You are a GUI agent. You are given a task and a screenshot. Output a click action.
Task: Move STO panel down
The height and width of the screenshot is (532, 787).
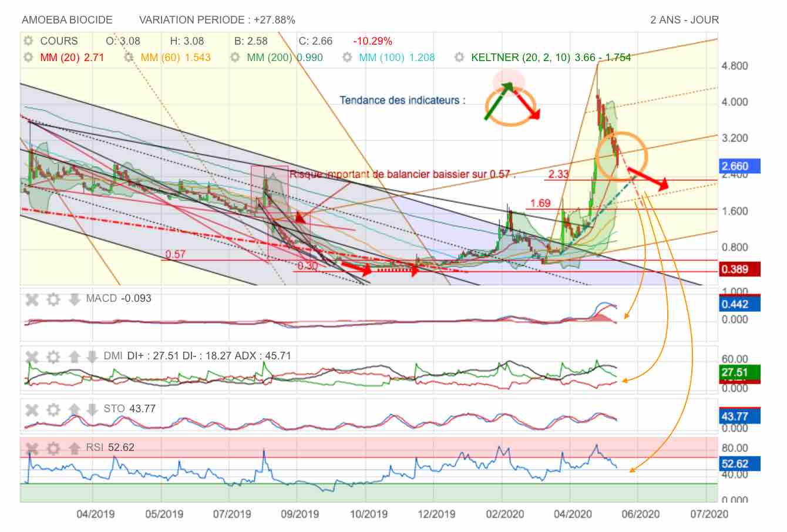tap(92, 409)
